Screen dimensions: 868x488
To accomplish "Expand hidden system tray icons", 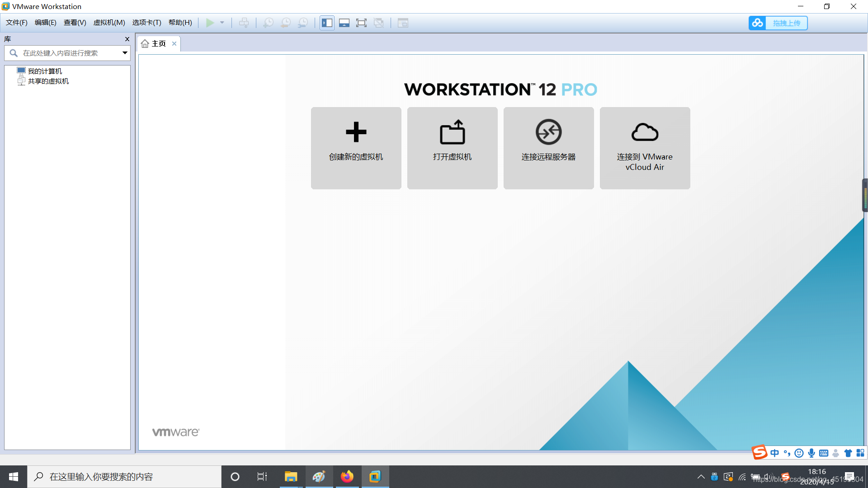I will (x=701, y=477).
